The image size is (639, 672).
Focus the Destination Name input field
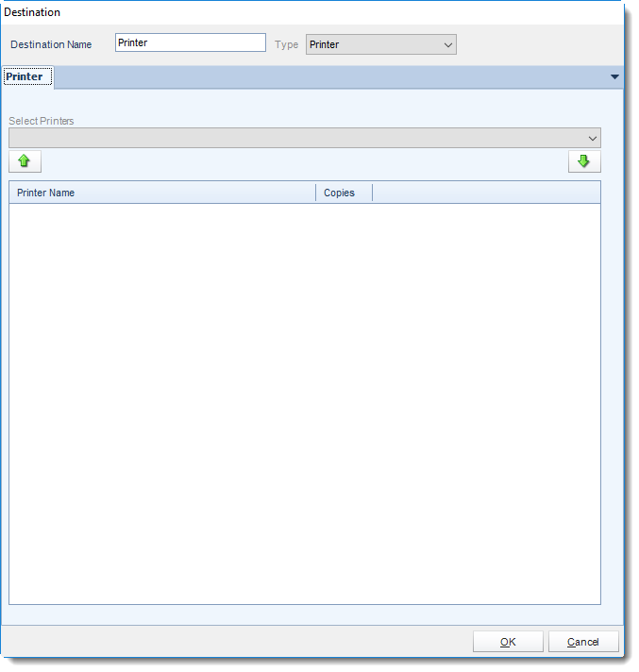click(191, 42)
